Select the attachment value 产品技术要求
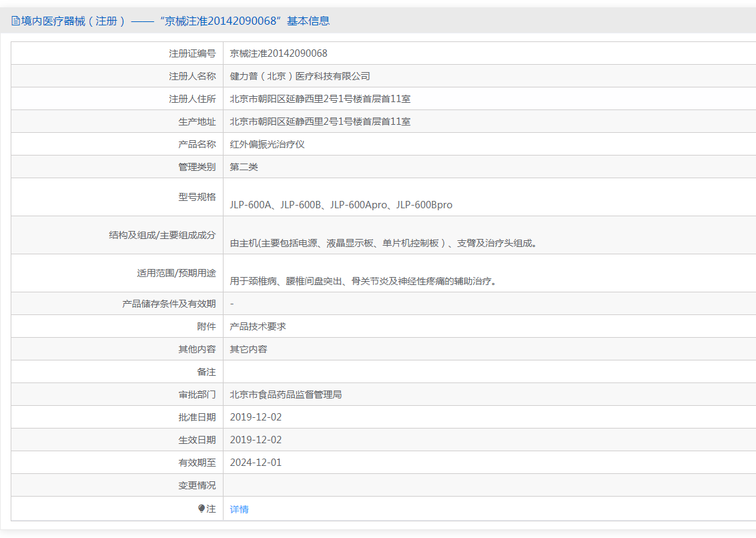This screenshot has height=538, width=756. tap(258, 326)
